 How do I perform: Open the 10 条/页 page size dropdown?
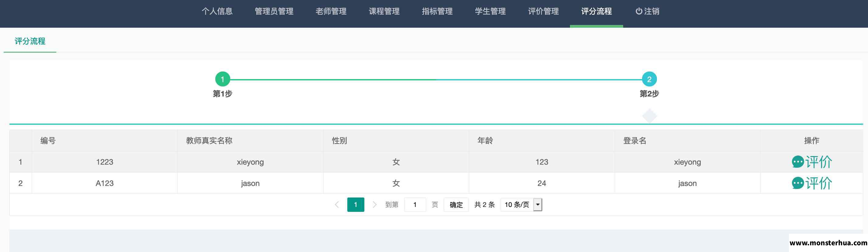[x=521, y=205]
